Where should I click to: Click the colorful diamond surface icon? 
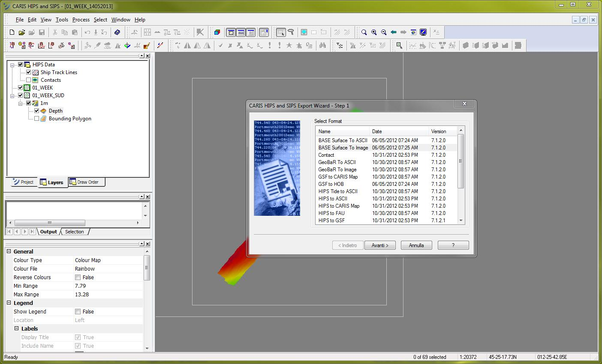coord(127,45)
